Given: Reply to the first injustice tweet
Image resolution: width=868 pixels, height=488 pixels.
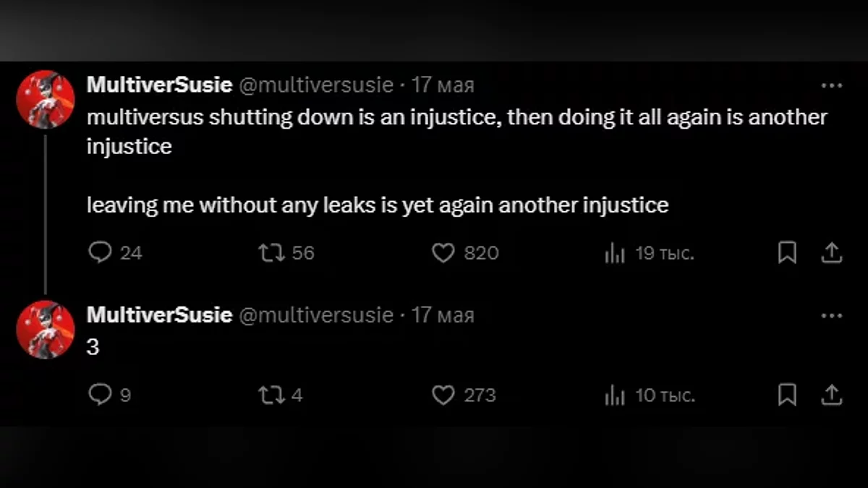Looking at the screenshot, I should point(100,252).
